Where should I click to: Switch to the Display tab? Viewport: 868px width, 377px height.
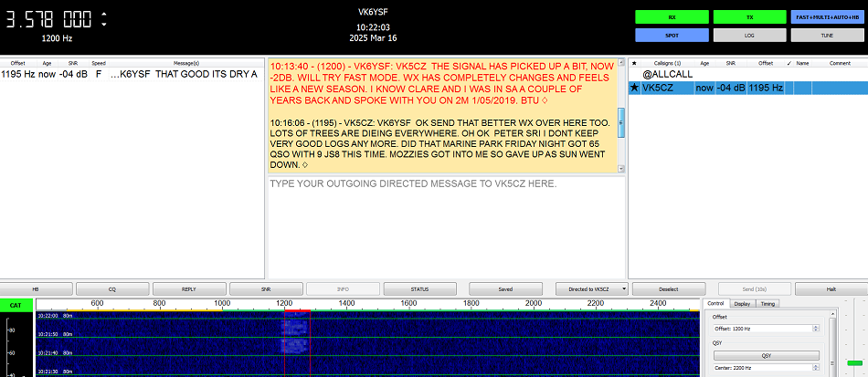[x=741, y=303]
